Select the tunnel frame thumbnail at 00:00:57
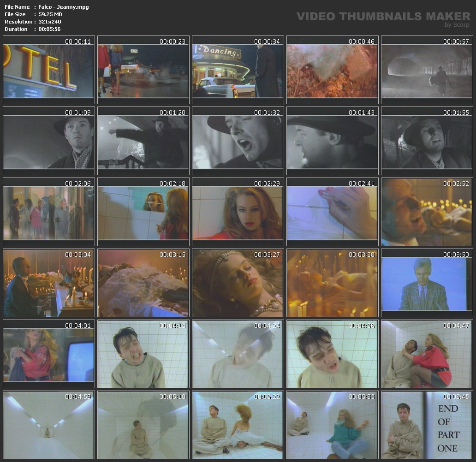The width and height of the screenshot is (476, 462). click(427, 70)
